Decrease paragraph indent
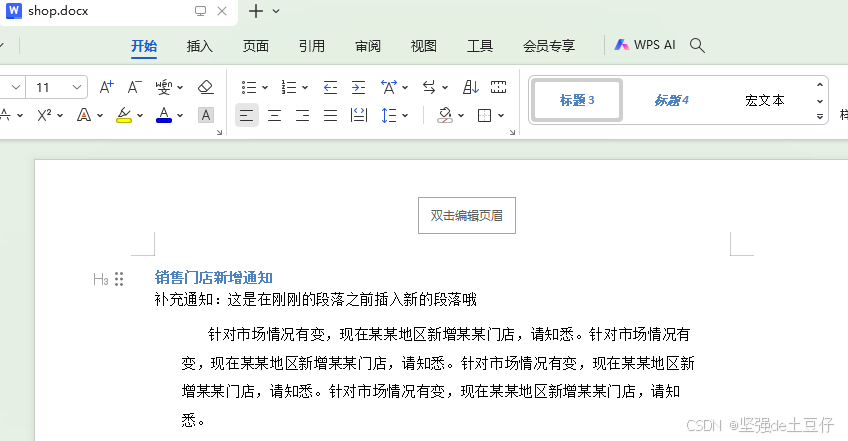 pos(330,87)
